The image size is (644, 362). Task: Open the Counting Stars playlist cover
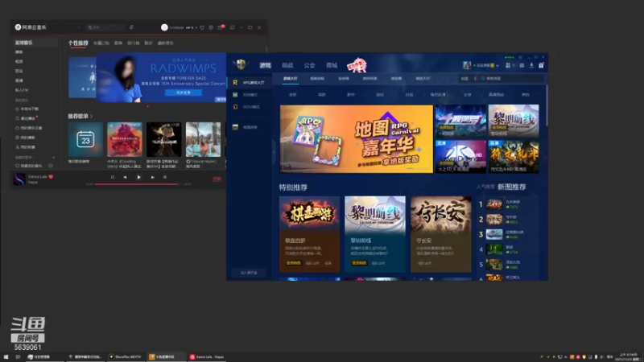[125, 139]
